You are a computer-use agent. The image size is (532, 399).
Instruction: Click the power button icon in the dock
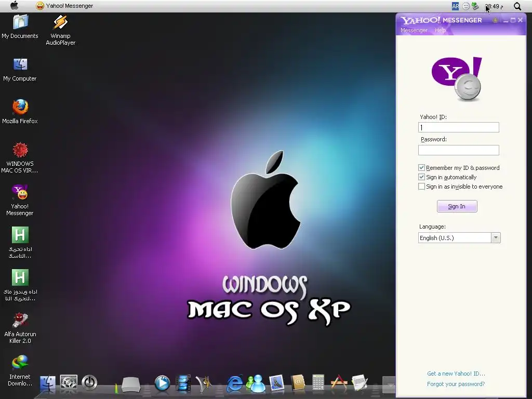[x=89, y=383]
